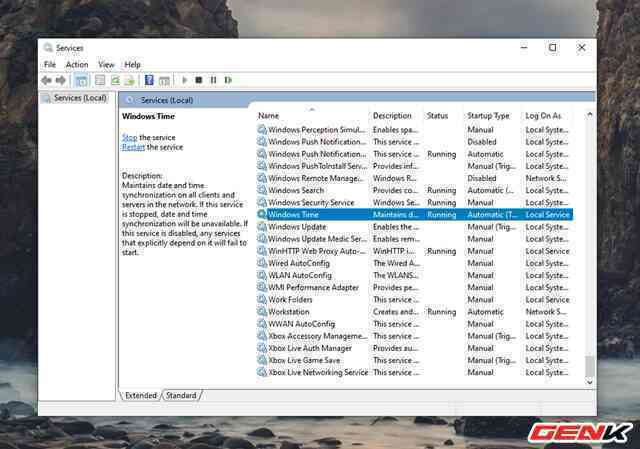Click the scrollbar up arrow
Image resolution: width=640 pixels, height=449 pixels.
coord(589,115)
